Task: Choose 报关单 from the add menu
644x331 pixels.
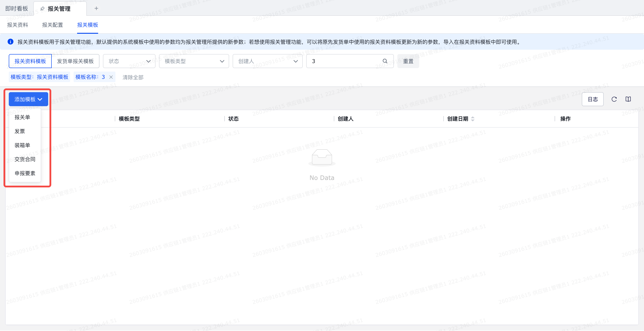Action: click(22, 117)
